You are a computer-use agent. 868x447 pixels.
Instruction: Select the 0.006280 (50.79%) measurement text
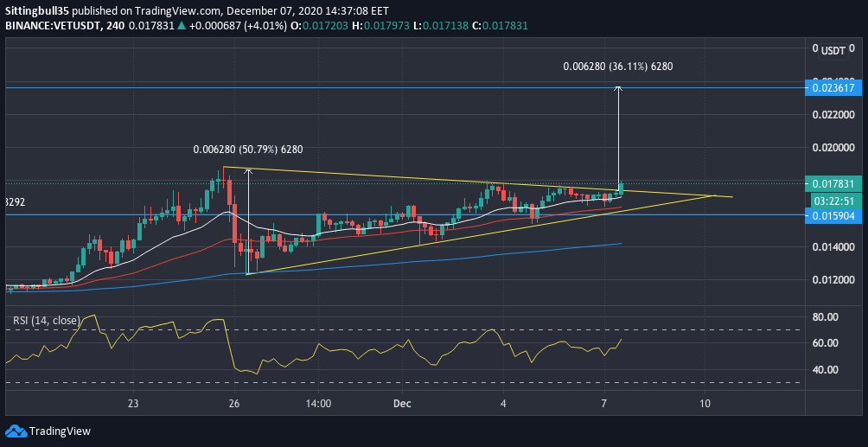point(247,149)
